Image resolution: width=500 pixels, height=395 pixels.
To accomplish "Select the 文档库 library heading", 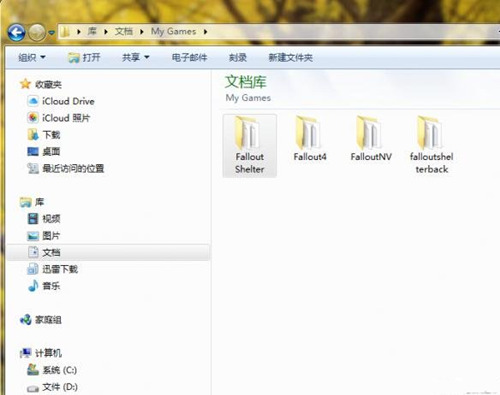I will point(246,82).
